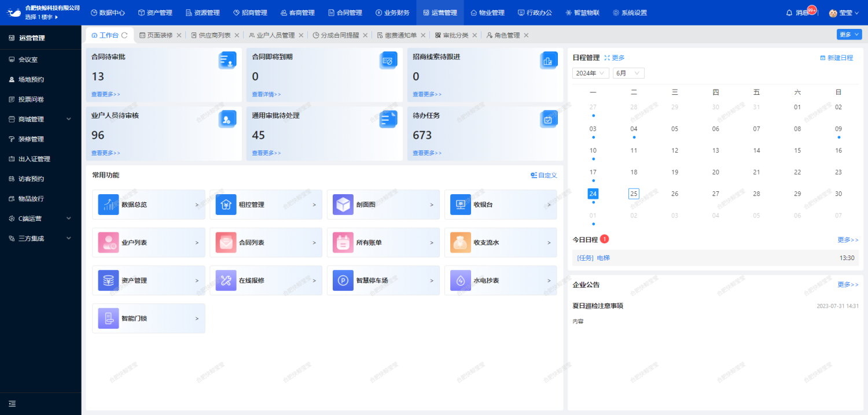Click 查看更多 under 合同待审批
868x415 pixels.
[106, 94]
